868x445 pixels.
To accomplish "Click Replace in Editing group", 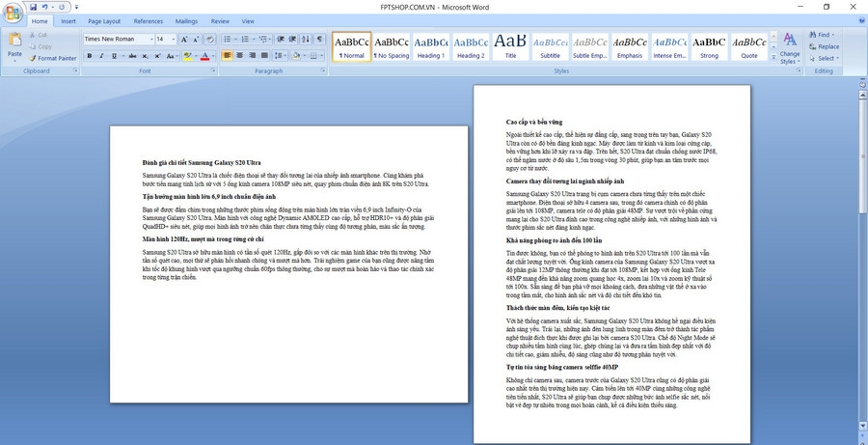I will pos(825,46).
